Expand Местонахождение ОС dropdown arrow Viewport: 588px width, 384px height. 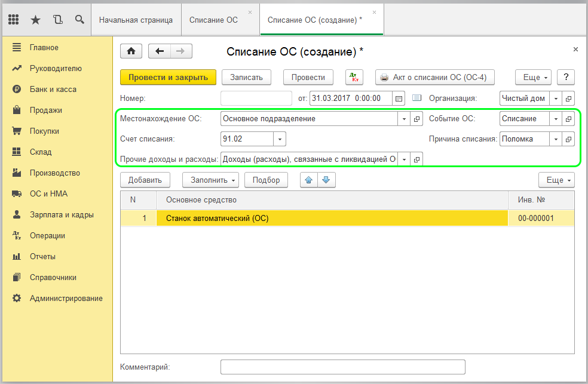click(404, 119)
